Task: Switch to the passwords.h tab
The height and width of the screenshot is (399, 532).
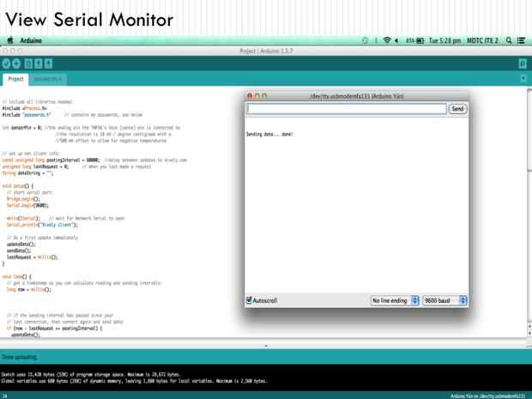Action: 48,79
